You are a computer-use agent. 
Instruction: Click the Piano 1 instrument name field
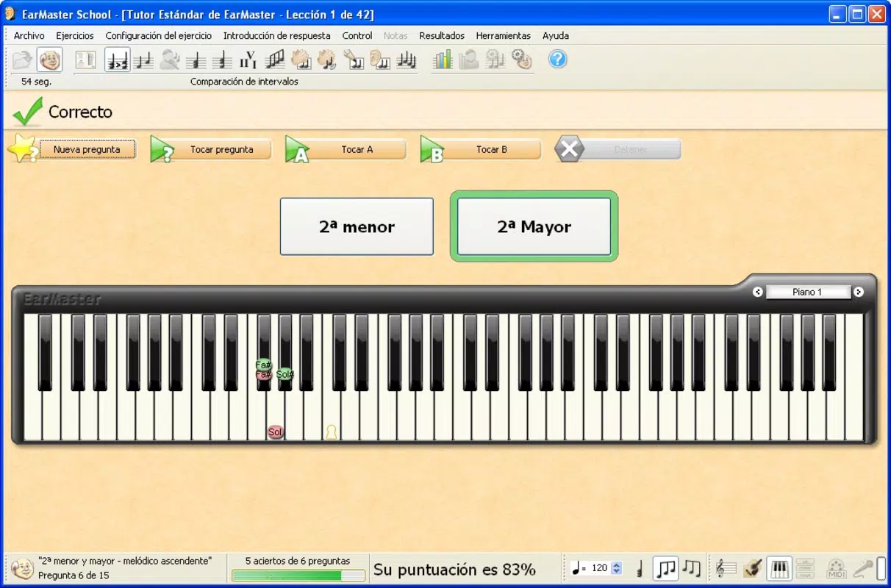click(808, 292)
